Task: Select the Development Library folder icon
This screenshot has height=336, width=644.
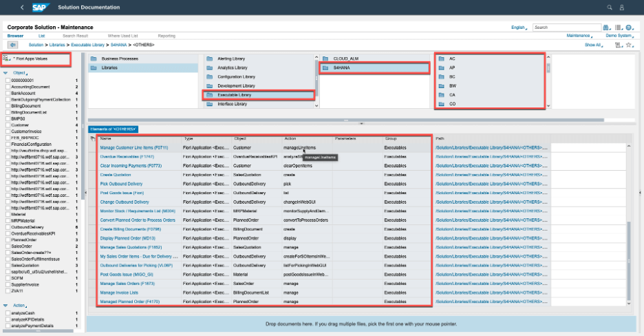Action: (x=209, y=86)
